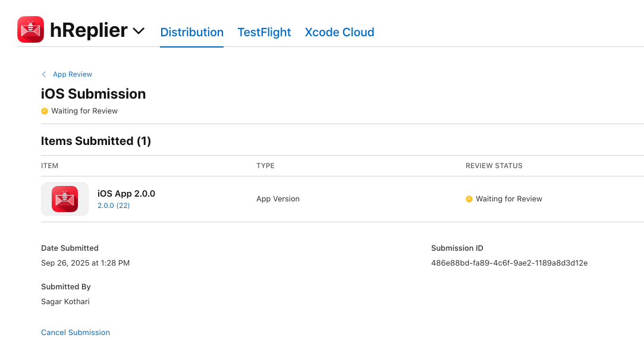Select the iOS App 2.0.0 thumbnail icon
The image size is (644, 363).
64,199
